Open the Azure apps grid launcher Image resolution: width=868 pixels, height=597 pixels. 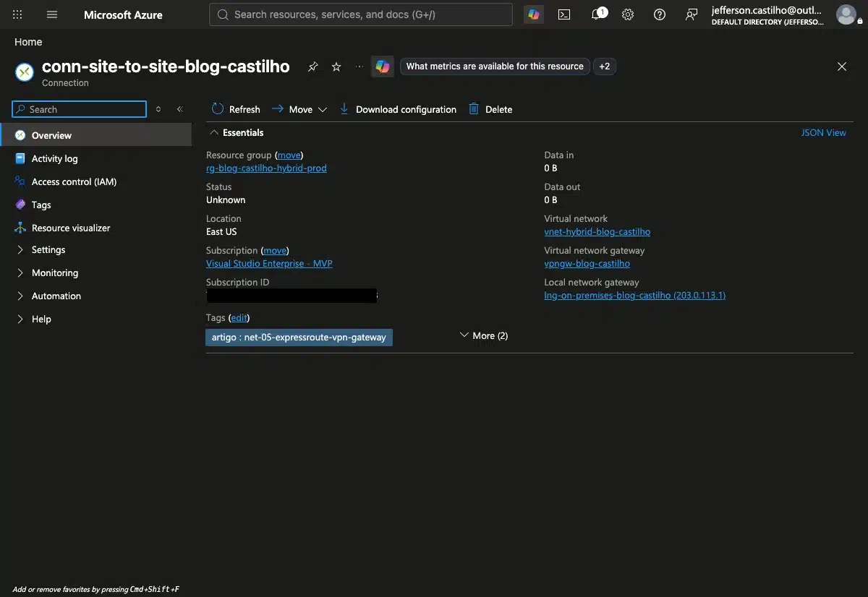pos(18,14)
